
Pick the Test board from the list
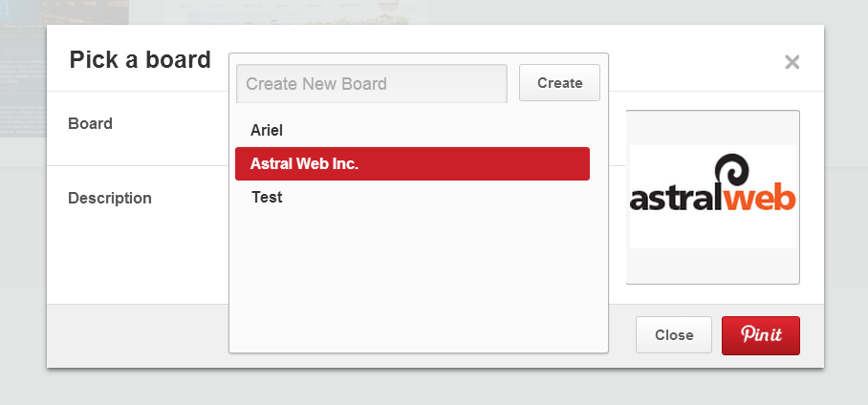pos(267,198)
